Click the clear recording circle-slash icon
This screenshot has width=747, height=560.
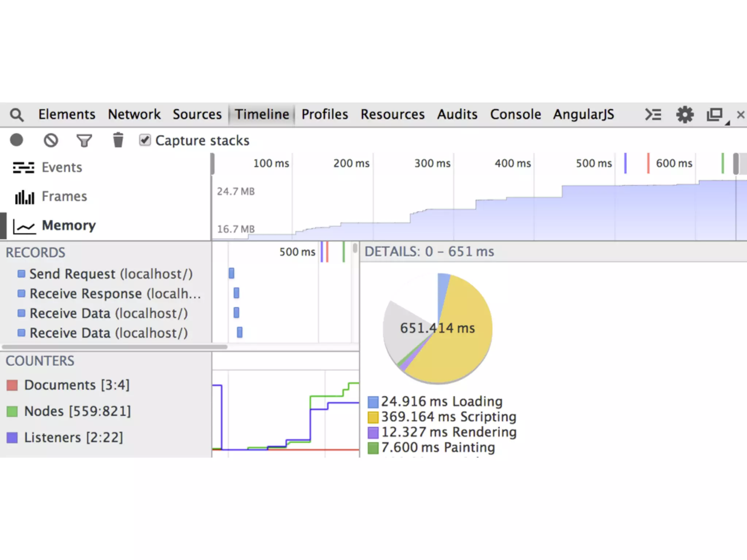(51, 140)
